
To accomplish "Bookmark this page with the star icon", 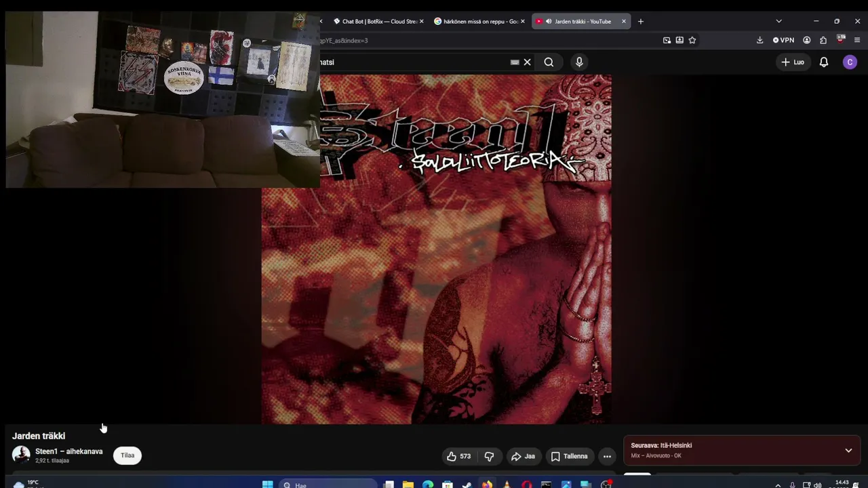I will pos(692,41).
